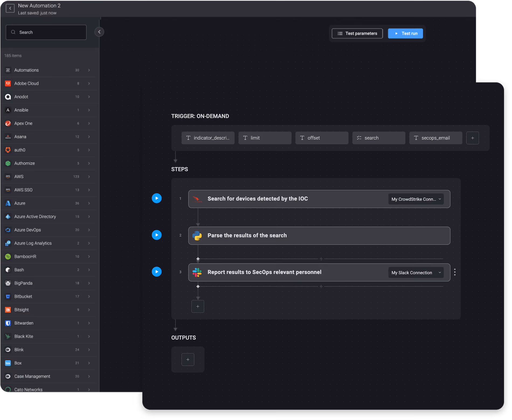Viewport: 512px width, 420px height.
Task: Expand the Asana category chevron
Action: 89,136
